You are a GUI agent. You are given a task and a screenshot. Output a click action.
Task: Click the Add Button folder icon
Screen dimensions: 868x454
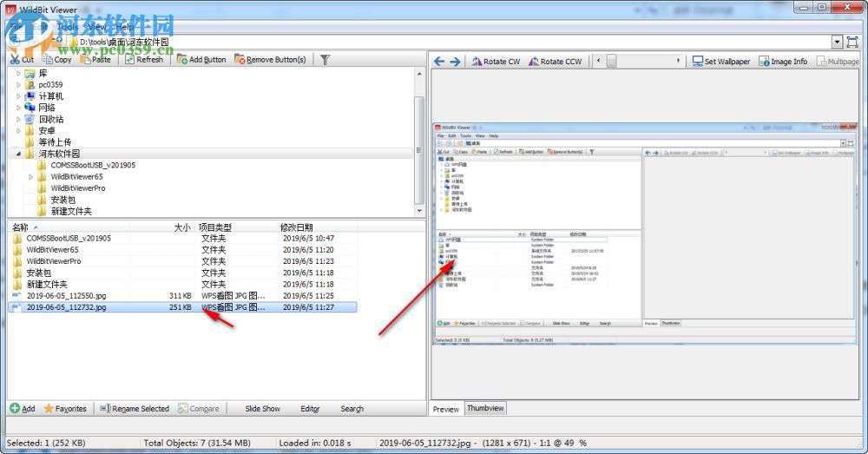(181, 59)
